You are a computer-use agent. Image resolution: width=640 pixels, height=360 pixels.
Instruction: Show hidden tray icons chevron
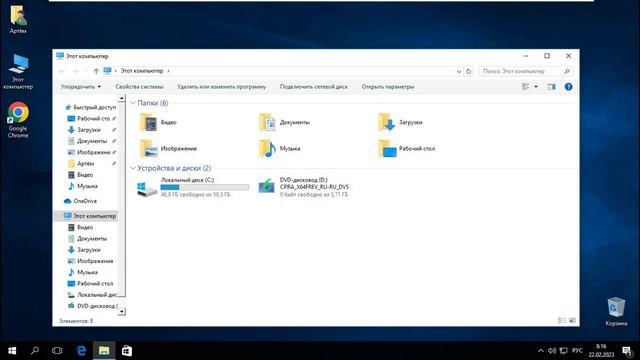541,351
